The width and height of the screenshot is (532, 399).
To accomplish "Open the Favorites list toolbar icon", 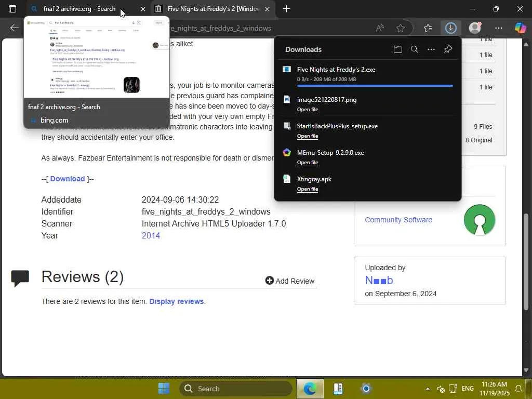I will pyautogui.click(x=428, y=28).
